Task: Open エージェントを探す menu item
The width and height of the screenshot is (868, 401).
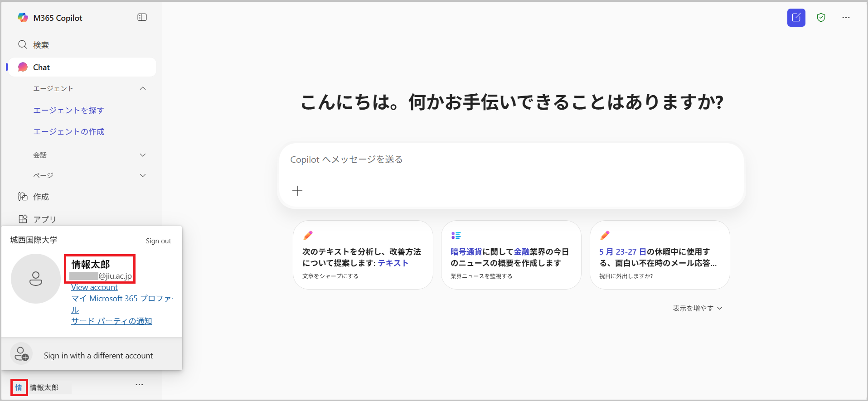Action: pos(68,110)
